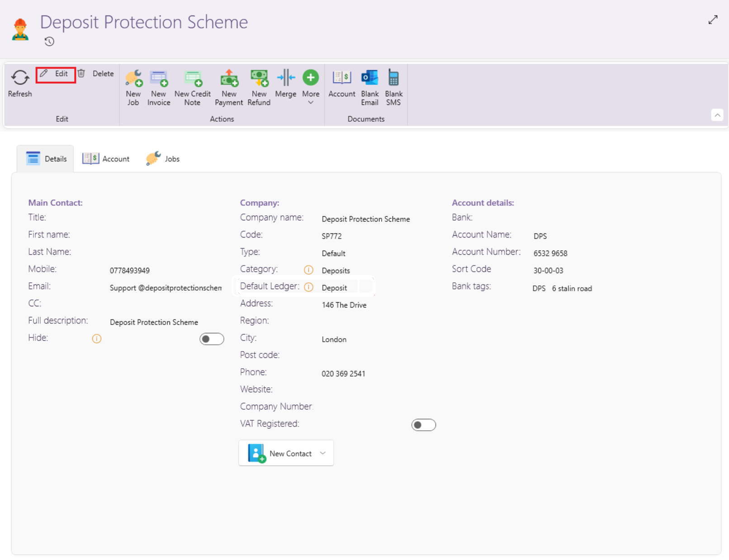This screenshot has width=729, height=560.
Task: Click the address value 146 The Drive
Action: point(344,305)
